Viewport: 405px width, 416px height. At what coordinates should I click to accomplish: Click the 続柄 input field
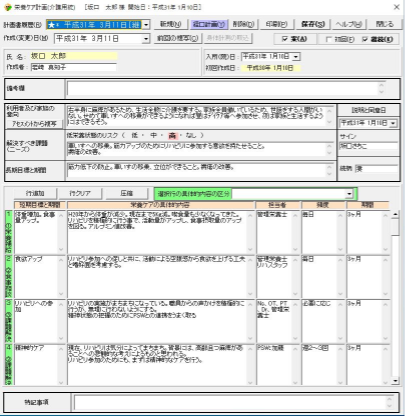tap(377, 169)
